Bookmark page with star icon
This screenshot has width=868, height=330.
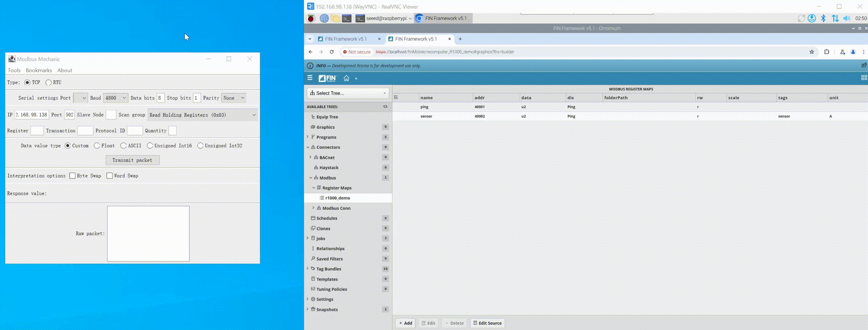click(x=812, y=52)
